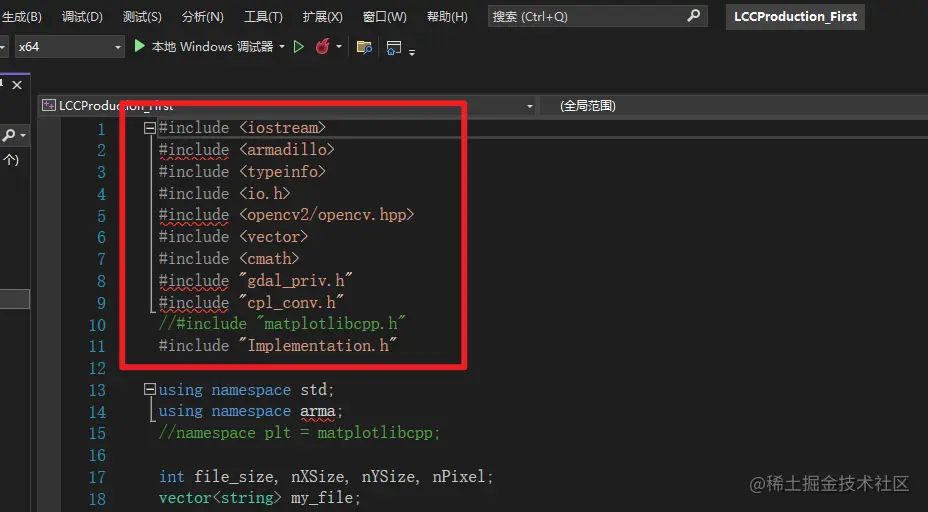Click the text <io.h> on line 4
Viewport: 928px width, 512px height.
[x=265, y=194]
